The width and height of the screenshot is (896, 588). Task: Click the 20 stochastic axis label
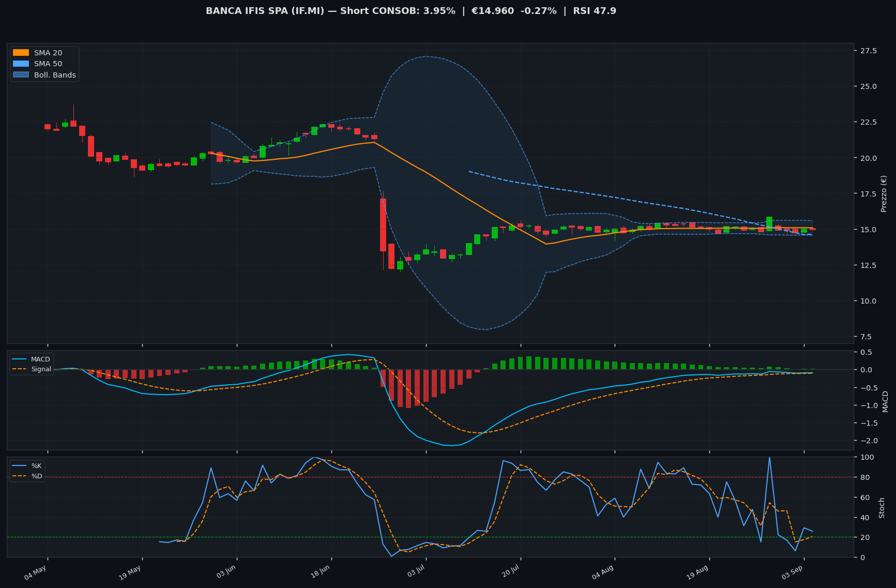coord(864,537)
